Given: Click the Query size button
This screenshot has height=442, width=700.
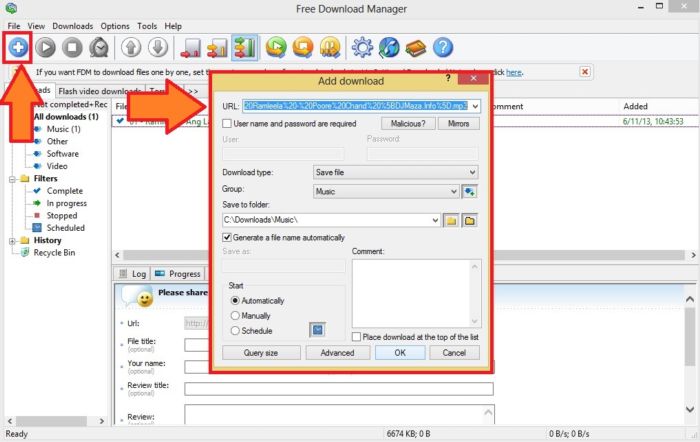Looking at the screenshot, I should tap(261, 353).
